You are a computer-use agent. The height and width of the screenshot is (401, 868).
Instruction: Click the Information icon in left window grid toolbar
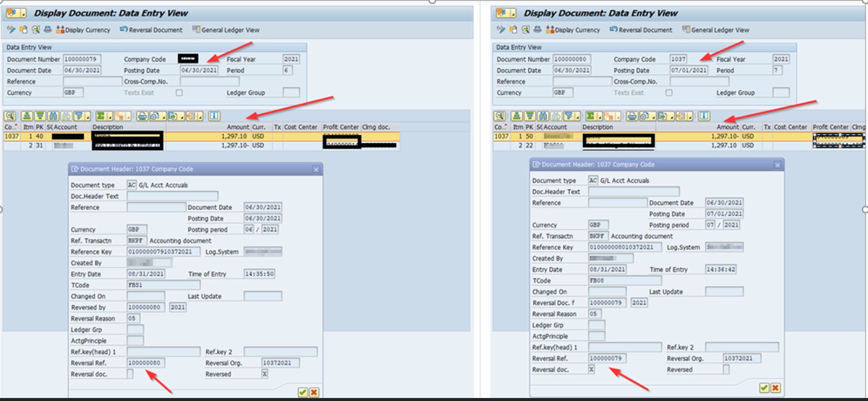(x=214, y=116)
